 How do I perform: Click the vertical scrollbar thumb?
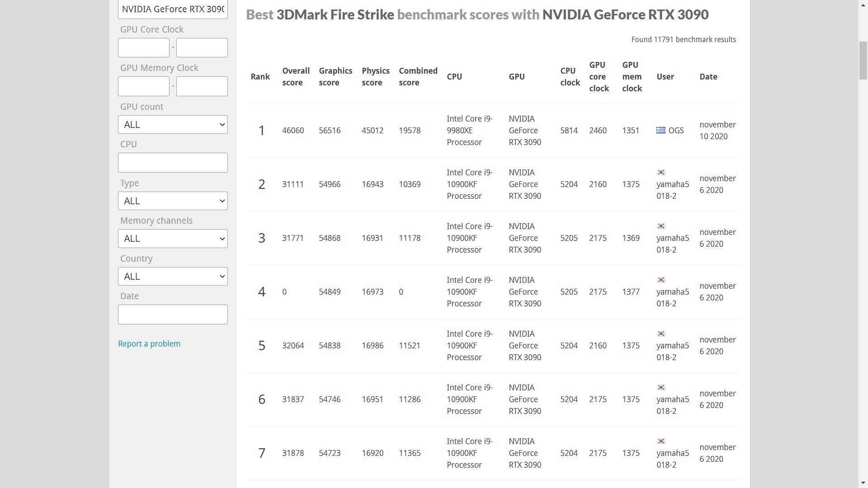coord(863,61)
